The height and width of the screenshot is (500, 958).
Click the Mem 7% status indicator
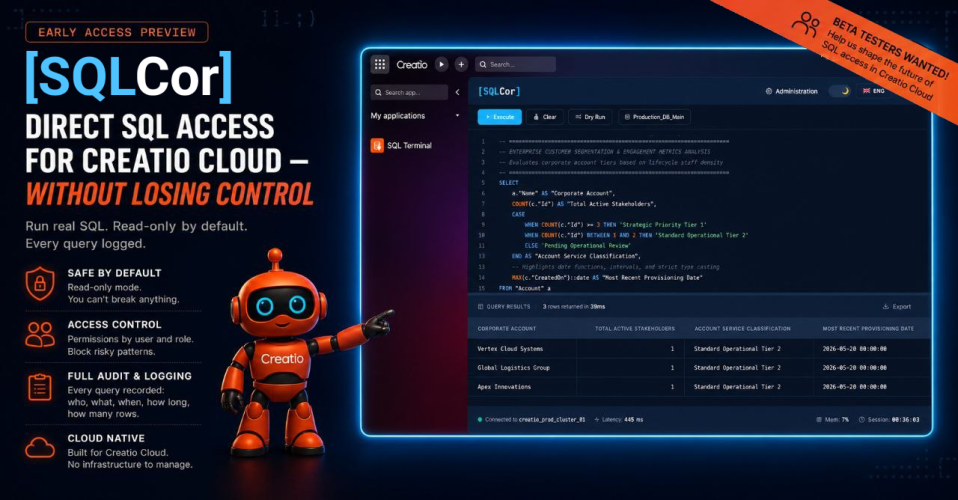pos(833,419)
